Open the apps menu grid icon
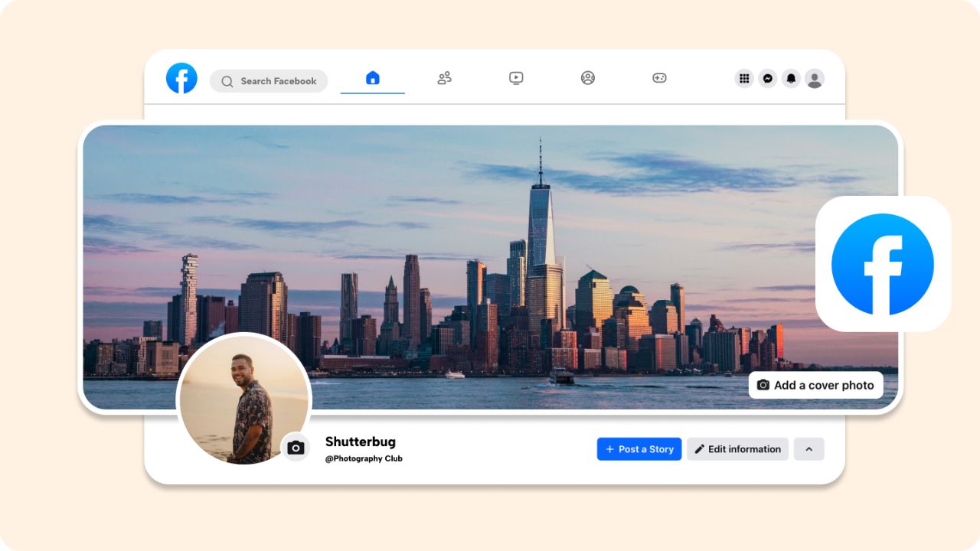Screen dimensions: 980x551 pyautogui.click(x=743, y=78)
